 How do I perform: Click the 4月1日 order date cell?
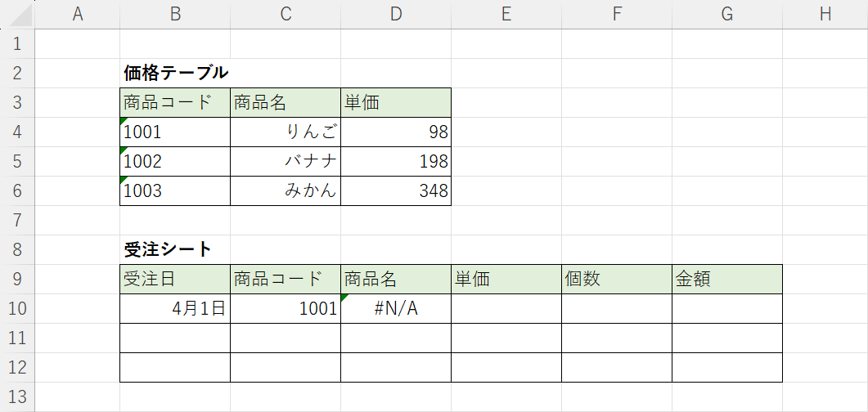point(174,309)
